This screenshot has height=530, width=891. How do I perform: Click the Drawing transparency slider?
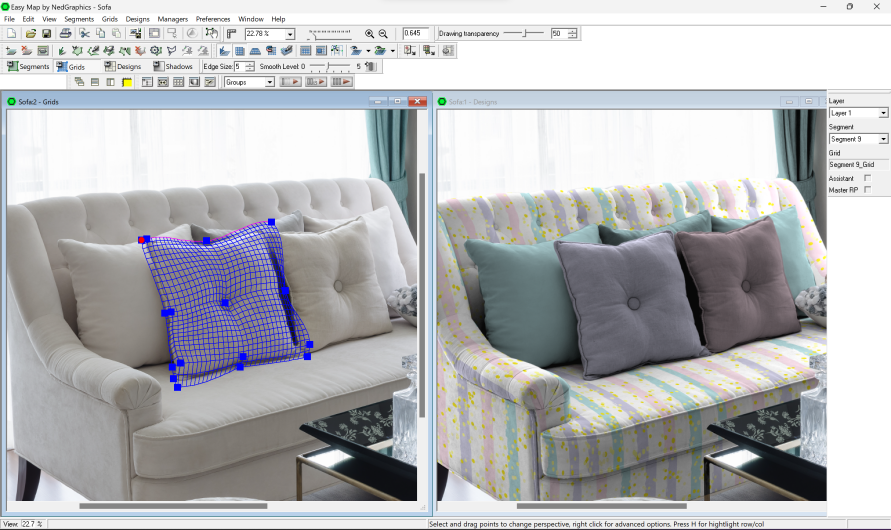click(523, 34)
